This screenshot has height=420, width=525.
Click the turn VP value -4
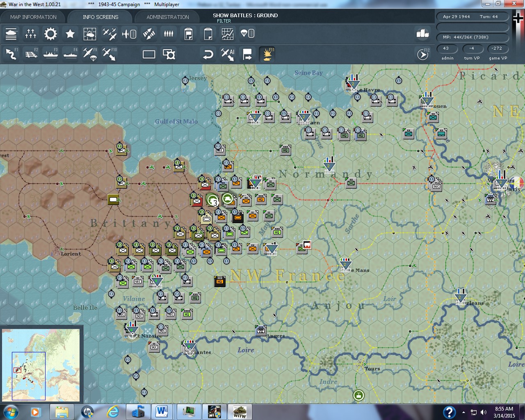[472, 48]
